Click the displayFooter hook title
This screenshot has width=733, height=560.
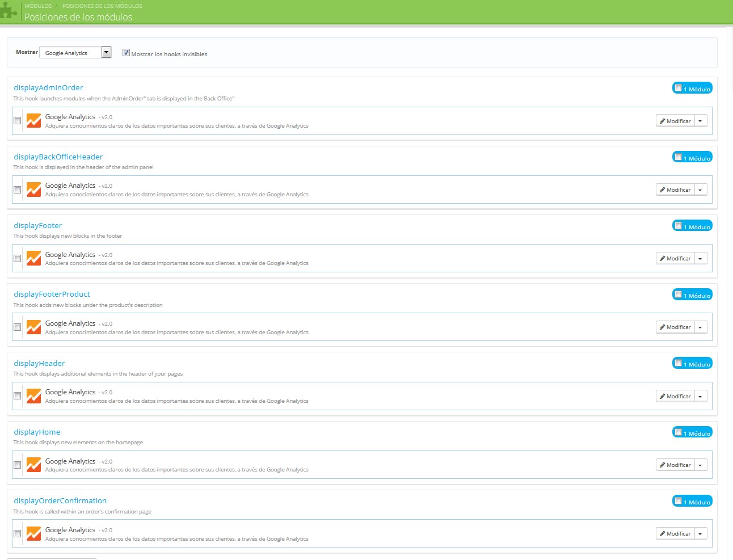pyautogui.click(x=38, y=225)
